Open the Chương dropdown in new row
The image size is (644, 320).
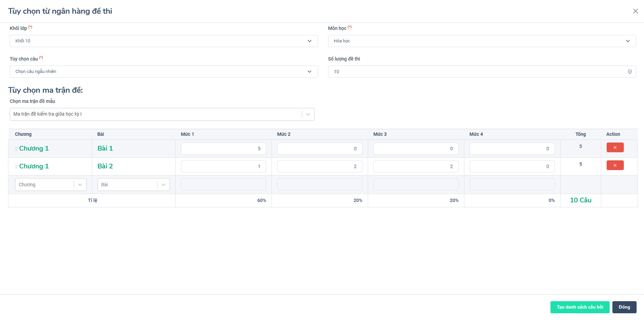click(50, 185)
